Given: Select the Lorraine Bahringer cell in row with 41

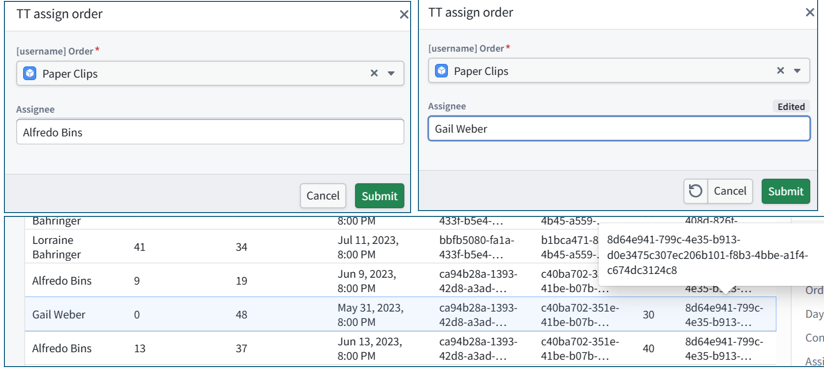Looking at the screenshot, I should 57,247.
